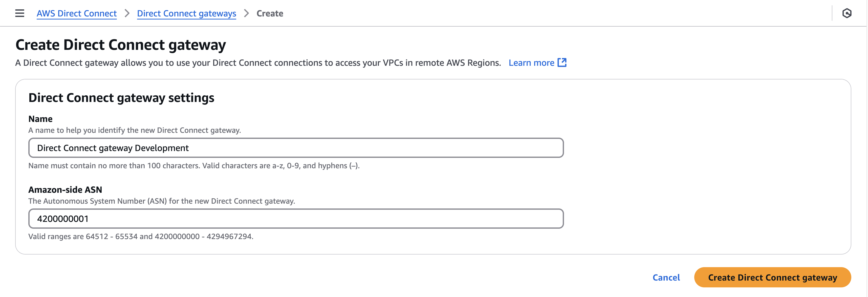The width and height of the screenshot is (868, 297).
Task: Go to AWS Direct Connect breadcrumb link
Action: pos(76,13)
